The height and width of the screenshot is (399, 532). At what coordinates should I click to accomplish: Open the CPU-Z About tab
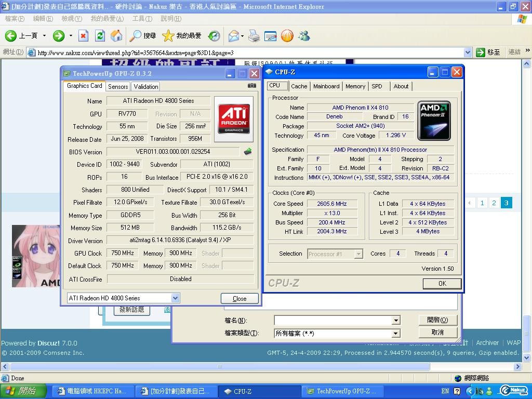tap(401, 86)
